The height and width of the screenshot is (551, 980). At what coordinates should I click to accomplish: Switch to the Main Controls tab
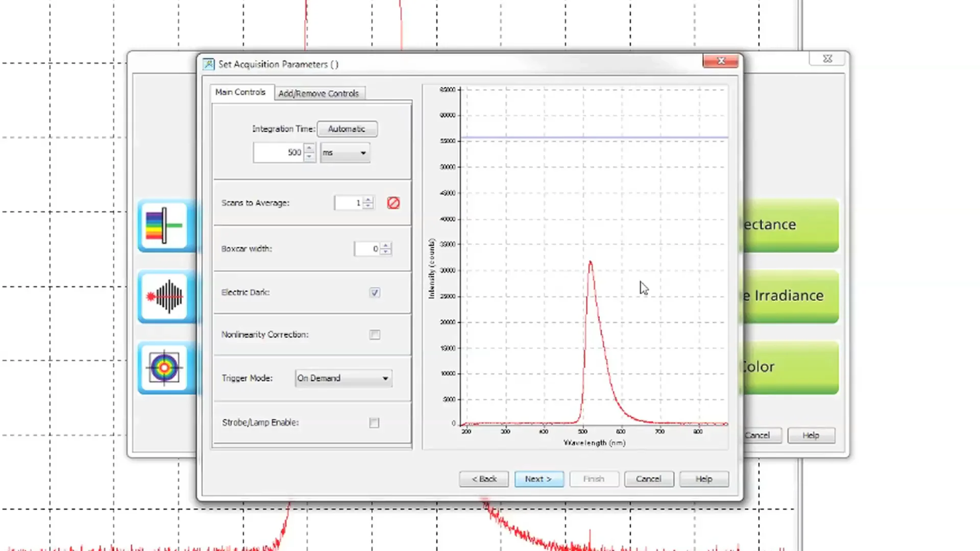point(240,92)
